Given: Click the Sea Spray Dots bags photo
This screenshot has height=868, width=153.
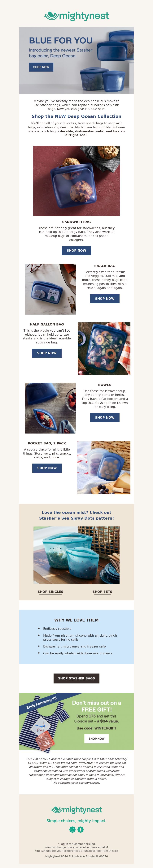Looking at the screenshot, I should (76, 555).
